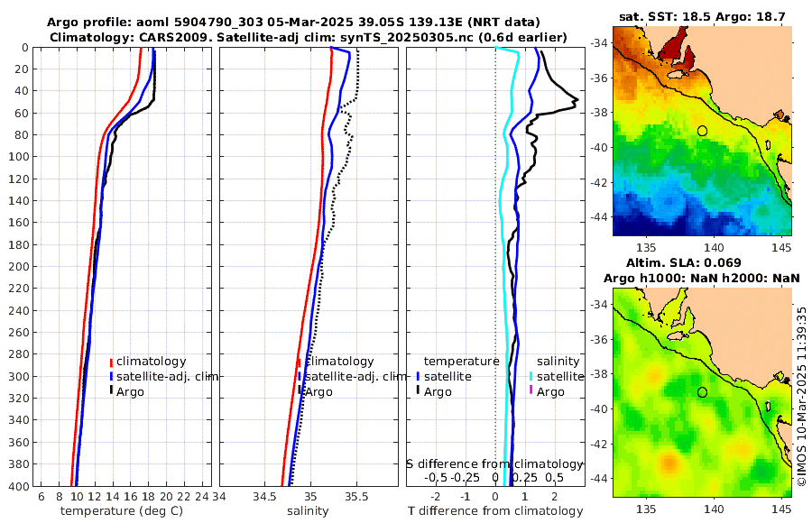The height and width of the screenshot is (523, 812).
Task: Click the peak of black Argo temperature difference curve
Action: [x=577, y=99]
